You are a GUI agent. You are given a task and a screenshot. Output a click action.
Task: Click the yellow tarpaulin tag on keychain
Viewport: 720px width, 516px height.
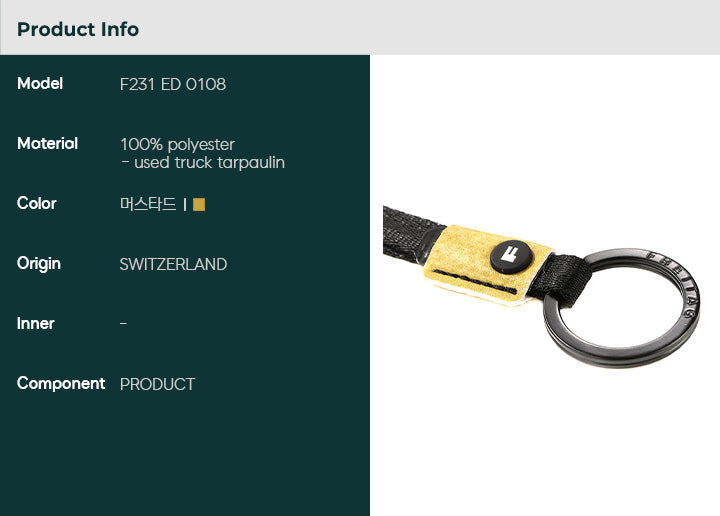tap(487, 264)
